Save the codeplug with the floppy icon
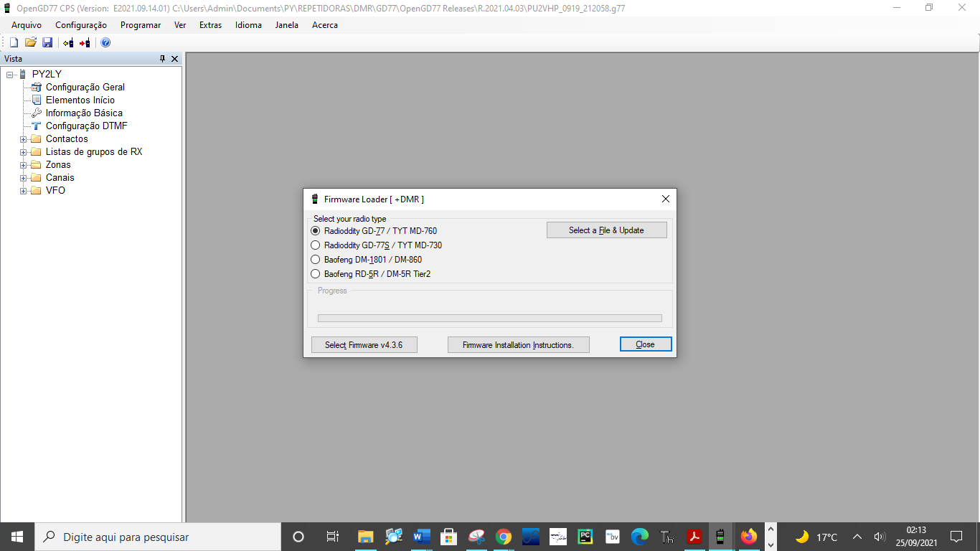The width and height of the screenshot is (980, 551). click(x=47, y=43)
